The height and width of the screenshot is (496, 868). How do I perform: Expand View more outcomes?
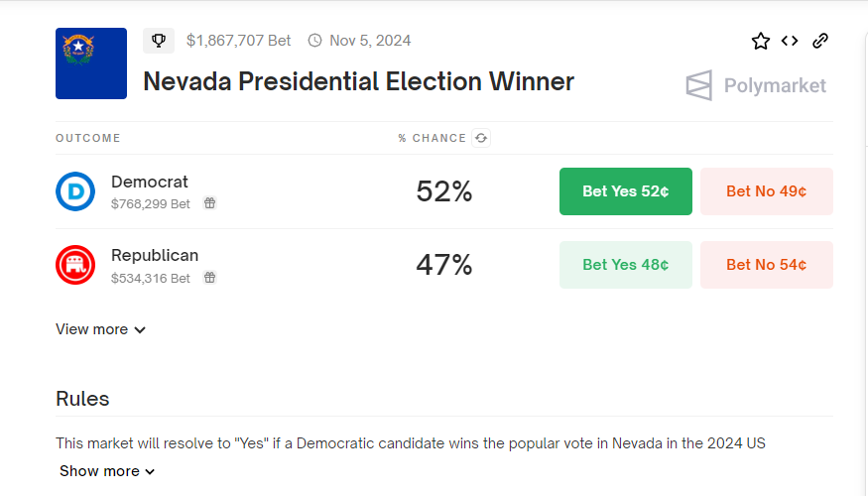100,329
